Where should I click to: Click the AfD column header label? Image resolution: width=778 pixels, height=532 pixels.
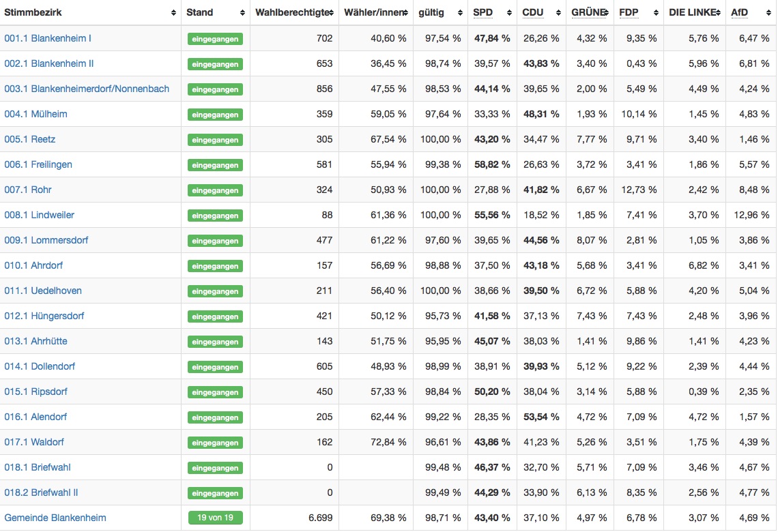tap(740, 13)
